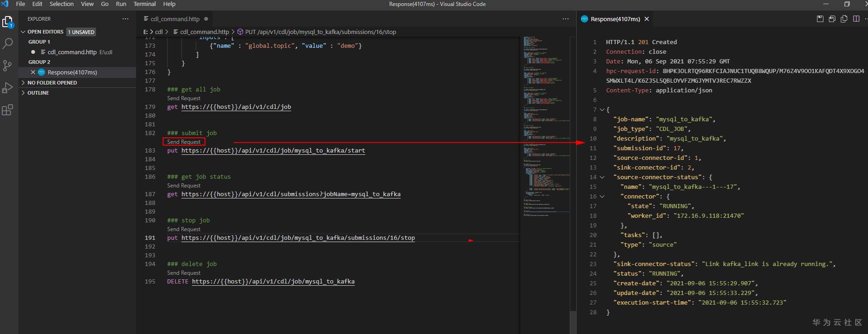Click the Save Full Response icon
Screen dimensions: 868x334
[x=820, y=19]
